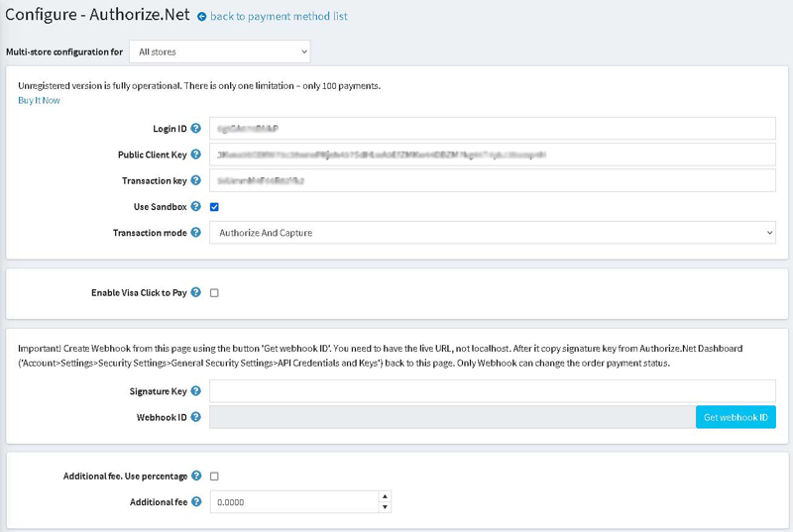The image size is (793, 532).
Task: Open the Transaction mode dropdown
Action: coord(492,233)
